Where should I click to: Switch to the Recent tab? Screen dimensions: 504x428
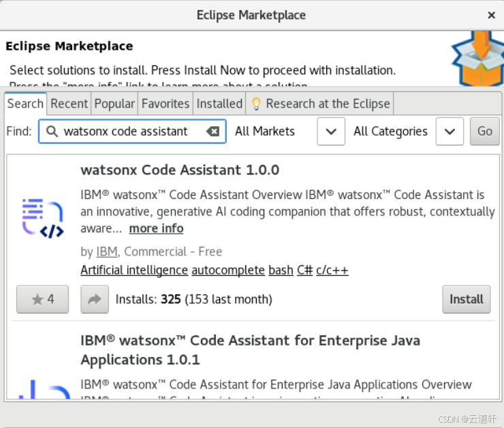tap(69, 104)
